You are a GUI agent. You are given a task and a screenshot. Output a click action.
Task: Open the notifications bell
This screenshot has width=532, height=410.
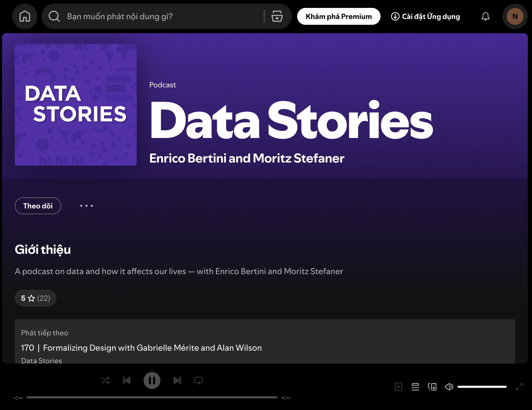pos(485,16)
